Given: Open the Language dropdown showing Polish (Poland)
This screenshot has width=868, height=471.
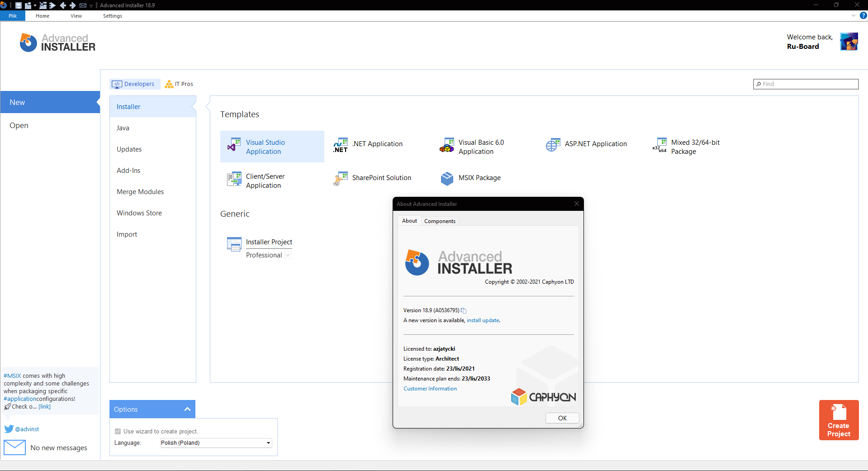Looking at the screenshot, I should pyautogui.click(x=216, y=443).
